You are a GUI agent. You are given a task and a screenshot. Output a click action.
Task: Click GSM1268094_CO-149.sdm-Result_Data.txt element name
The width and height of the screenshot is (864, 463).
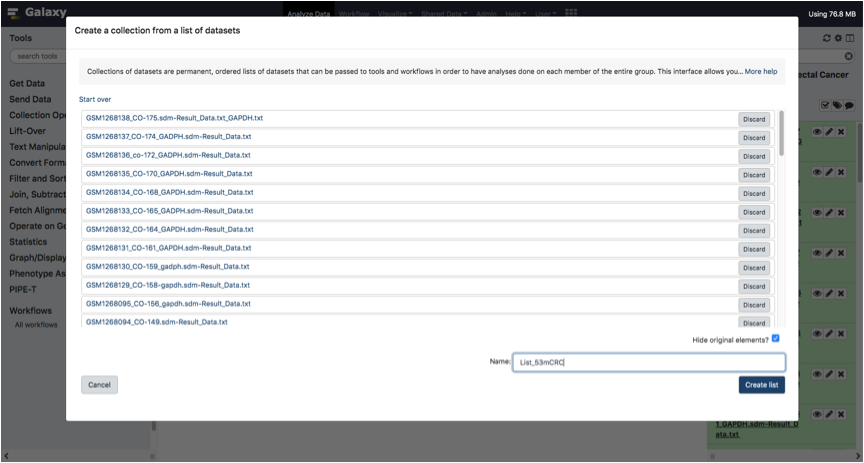coord(156,322)
